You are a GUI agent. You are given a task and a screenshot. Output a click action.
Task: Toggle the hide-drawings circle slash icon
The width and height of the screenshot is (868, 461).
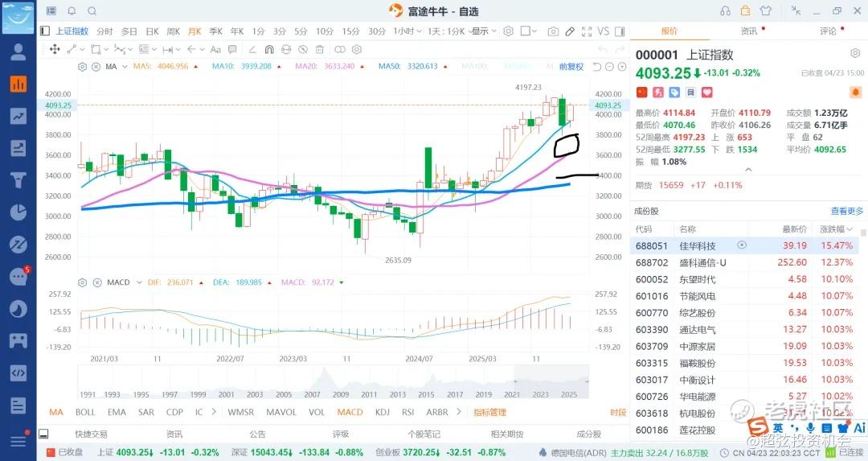click(x=303, y=49)
